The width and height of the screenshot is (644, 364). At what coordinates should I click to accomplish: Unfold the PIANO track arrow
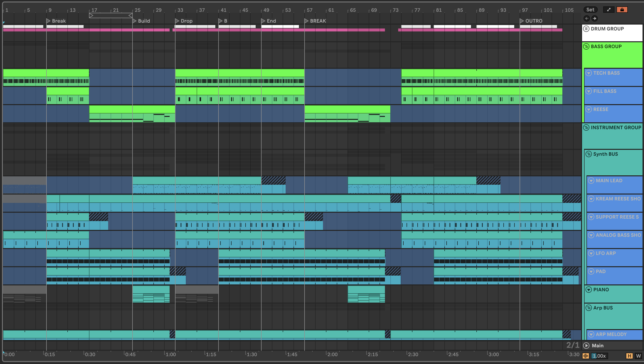589,290
